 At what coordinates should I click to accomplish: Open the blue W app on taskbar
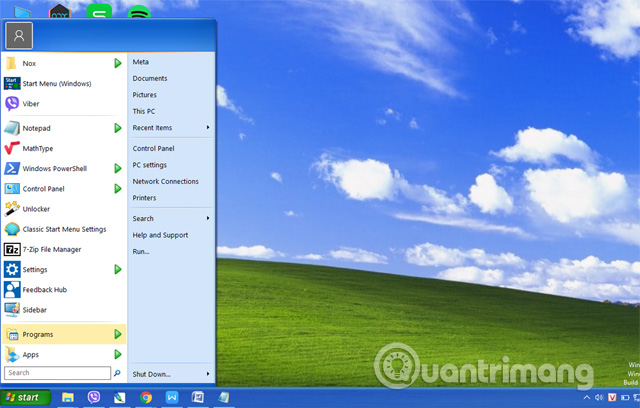(x=172, y=397)
